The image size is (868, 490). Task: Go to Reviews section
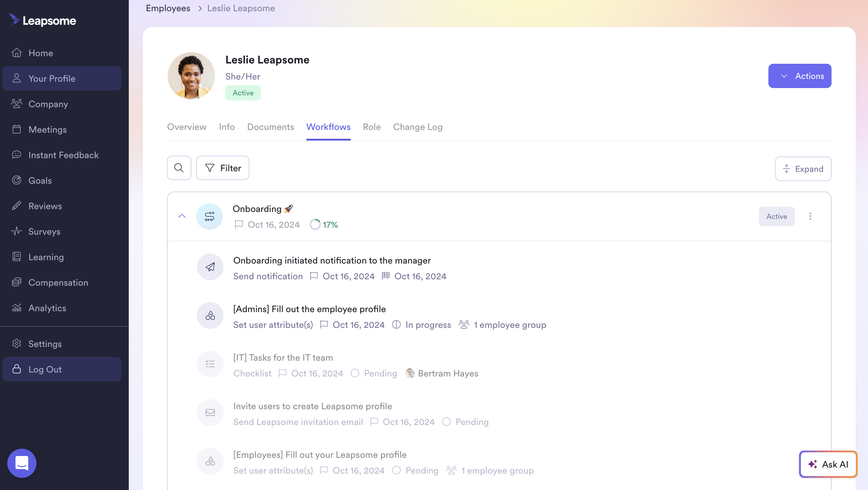tap(62, 206)
